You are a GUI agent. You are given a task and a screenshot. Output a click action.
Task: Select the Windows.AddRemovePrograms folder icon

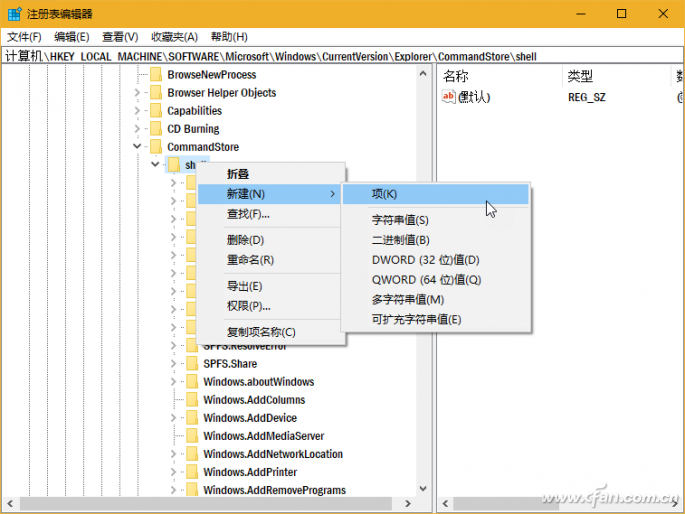192,490
